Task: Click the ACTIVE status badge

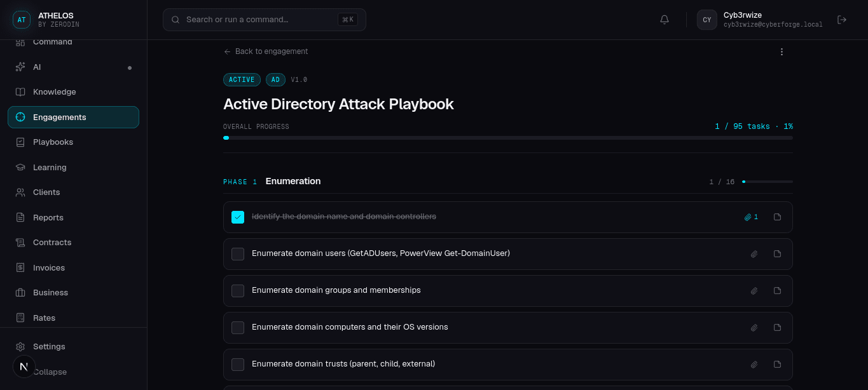Action: pos(242,79)
